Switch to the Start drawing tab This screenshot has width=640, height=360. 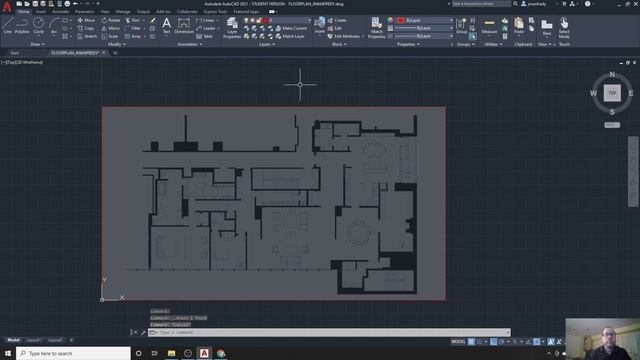tap(15, 53)
